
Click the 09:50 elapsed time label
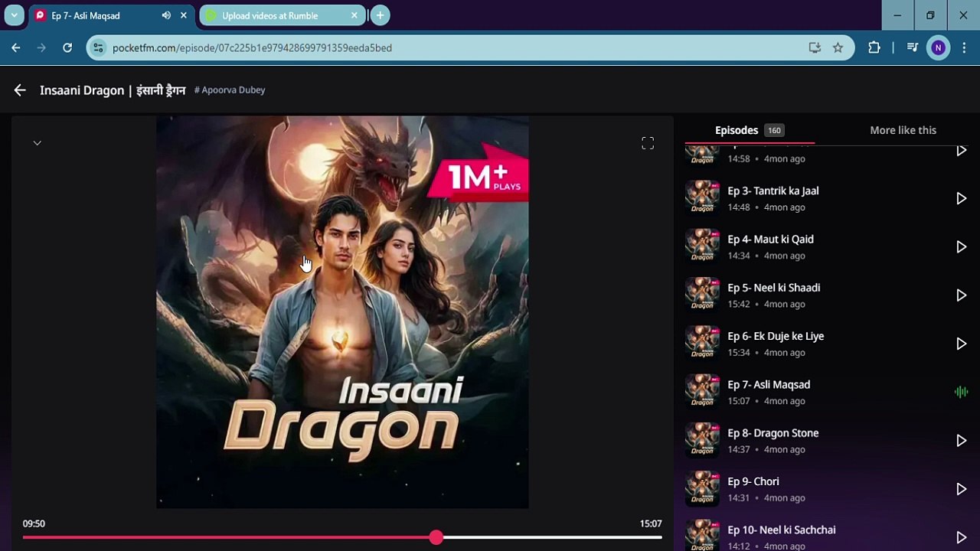click(x=34, y=523)
